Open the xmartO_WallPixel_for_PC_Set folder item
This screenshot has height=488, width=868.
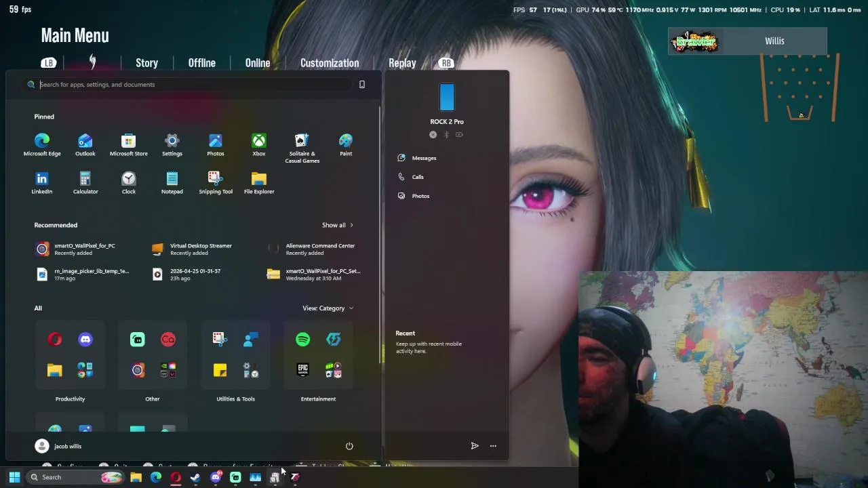pyautogui.click(x=314, y=274)
